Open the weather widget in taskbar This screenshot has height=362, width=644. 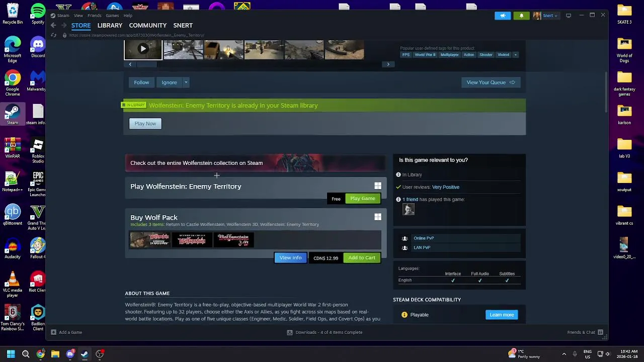(524, 354)
